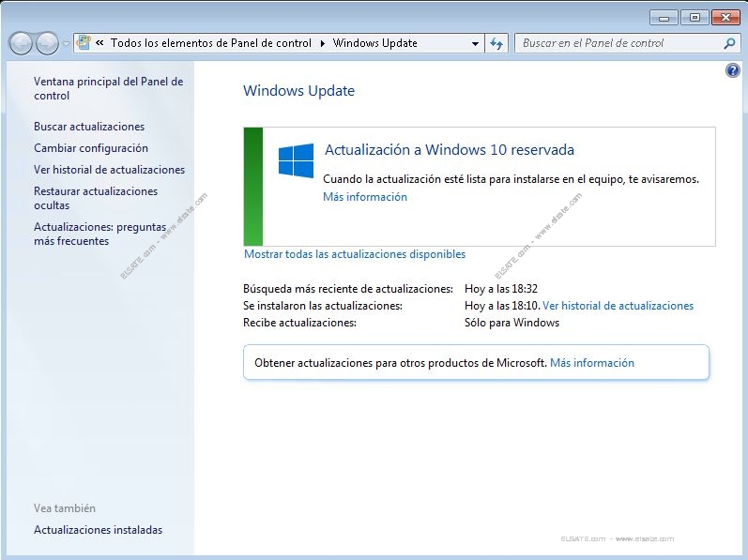Open 'Cambiar configuración' link
The height and width of the screenshot is (560, 748).
91,148
